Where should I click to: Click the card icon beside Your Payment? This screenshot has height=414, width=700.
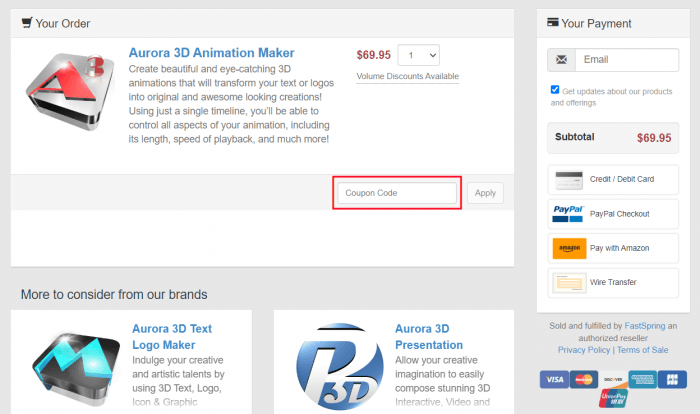pos(553,22)
